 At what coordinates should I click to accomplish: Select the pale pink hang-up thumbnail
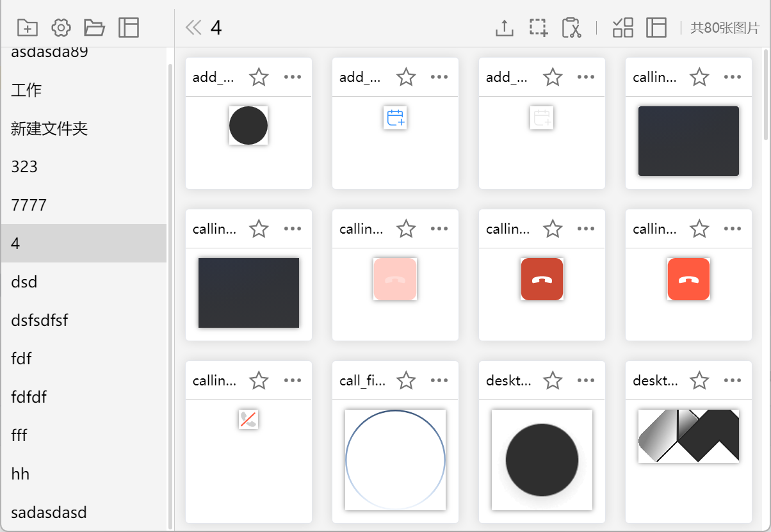click(x=395, y=279)
